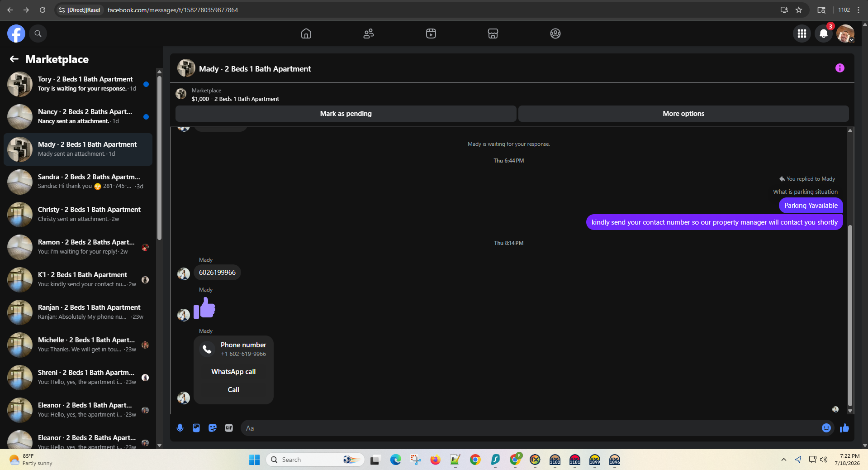Open Sandra's 2 Beds 2 Baths conversation

point(78,182)
